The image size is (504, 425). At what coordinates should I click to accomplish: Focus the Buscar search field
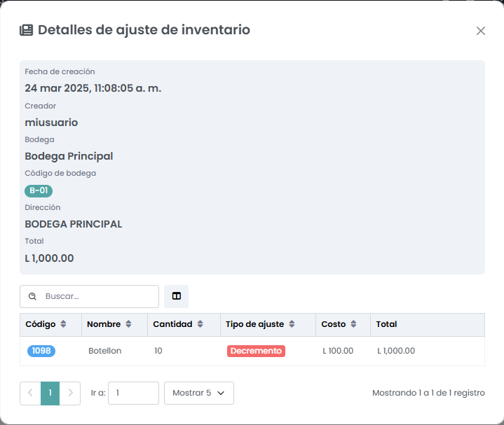[x=89, y=296]
